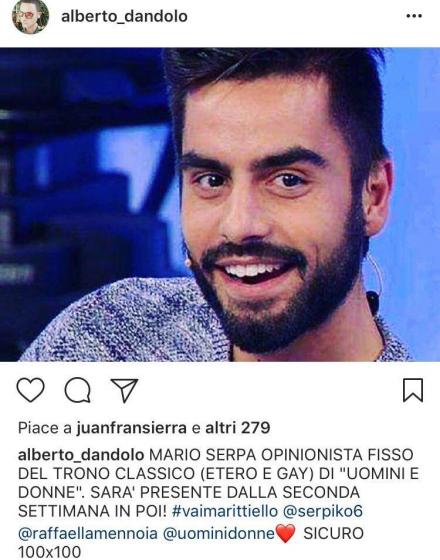Open juanfransierra's profile from likes line
This screenshot has width=440, height=560.
pos(131,428)
